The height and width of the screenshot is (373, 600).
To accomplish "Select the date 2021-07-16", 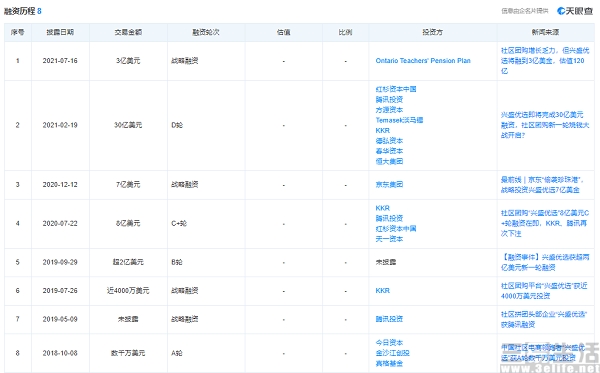I will tap(60, 60).
